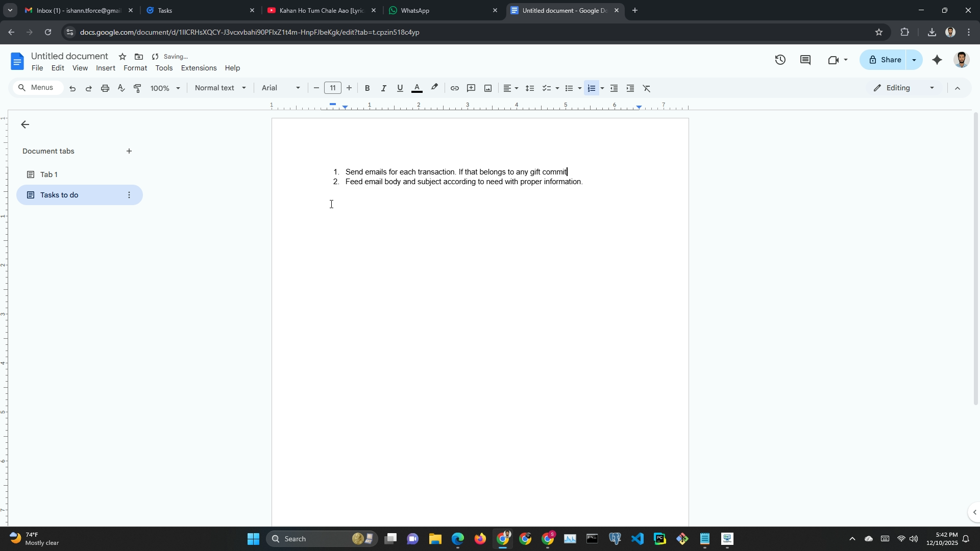
Task: Click the font size input field
Action: pos(332,88)
